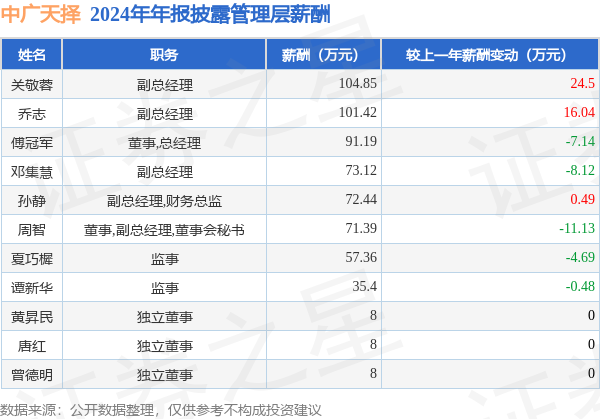Image resolution: width=600 pixels, height=419 pixels.
Task: Click the 2024年年报披露管理层薪酬 title text
Action: pos(210,15)
